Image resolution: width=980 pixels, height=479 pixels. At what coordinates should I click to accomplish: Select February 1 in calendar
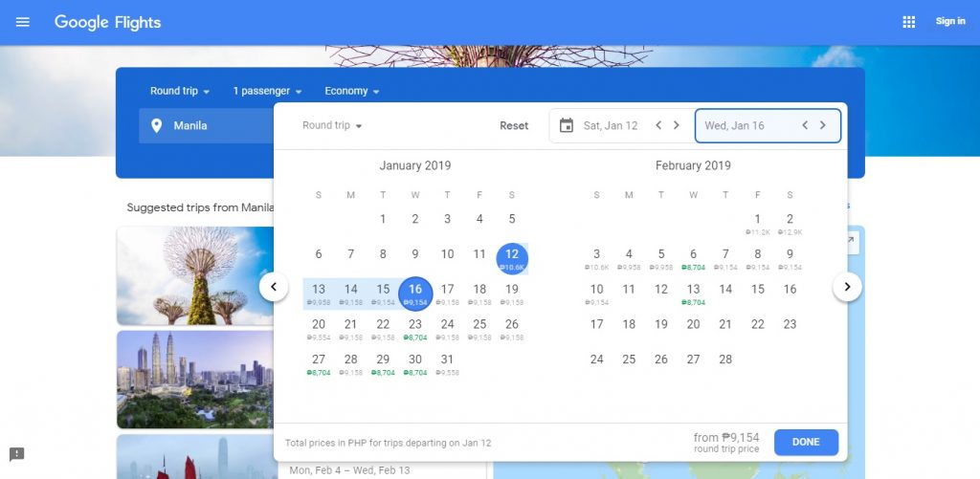[x=758, y=224]
